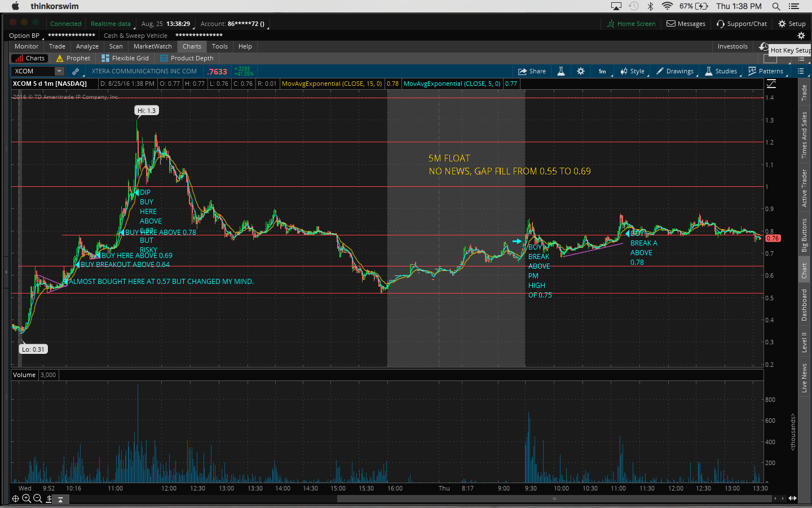The height and width of the screenshot is (508, 812).
Task: Zoom out on the chart
Action: pos(38,498)
